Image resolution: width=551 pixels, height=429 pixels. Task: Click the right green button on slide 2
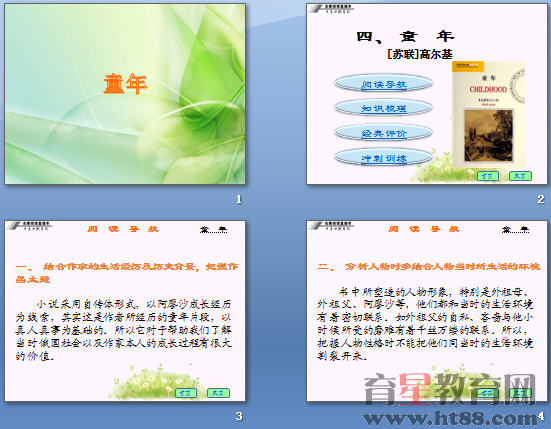(520, 176)
